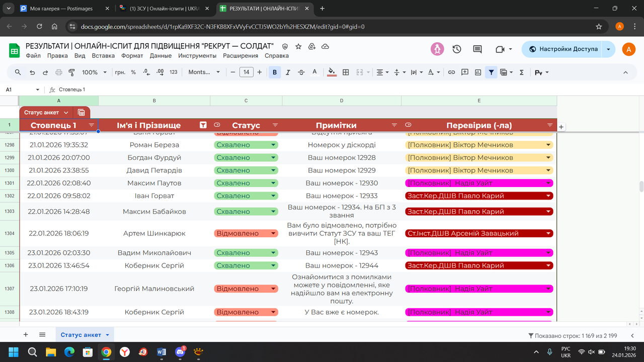Print the spreadsheet
Screen dimensions: 644x362
pos(58,72)
